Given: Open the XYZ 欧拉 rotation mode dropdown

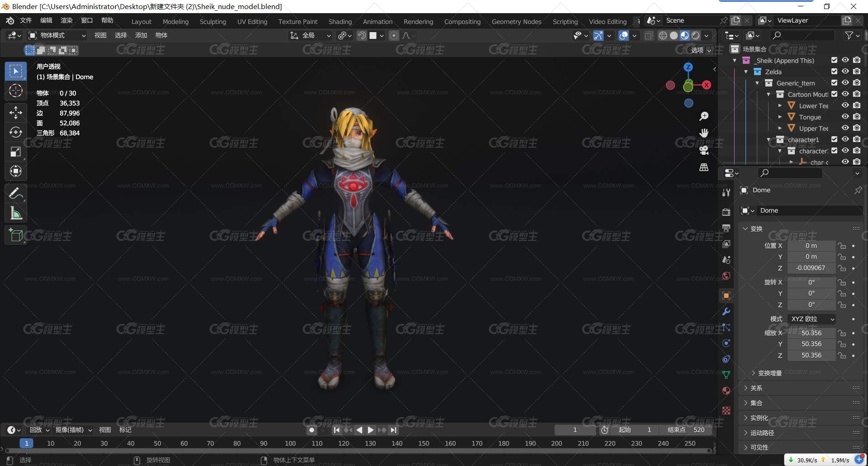Looking at the screenshot, I should 812,319.
